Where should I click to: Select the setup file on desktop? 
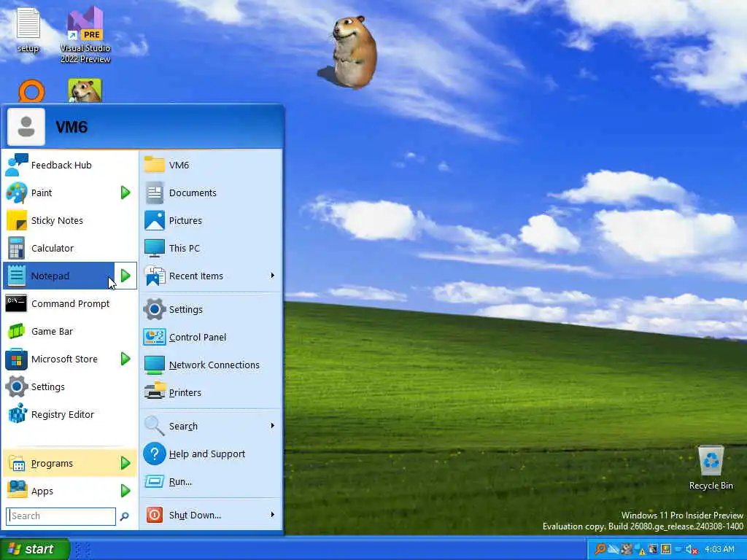click(x=28, y=29)
